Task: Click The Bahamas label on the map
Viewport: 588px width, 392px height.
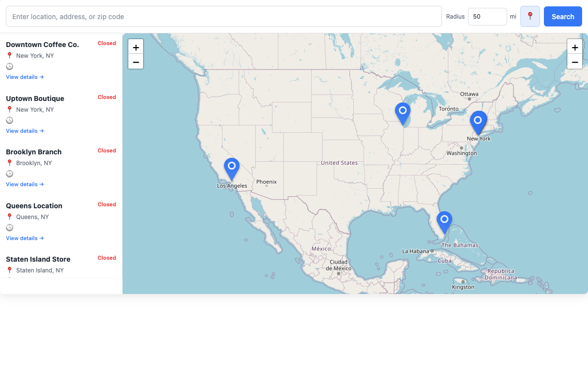Action: pos(460,245)
